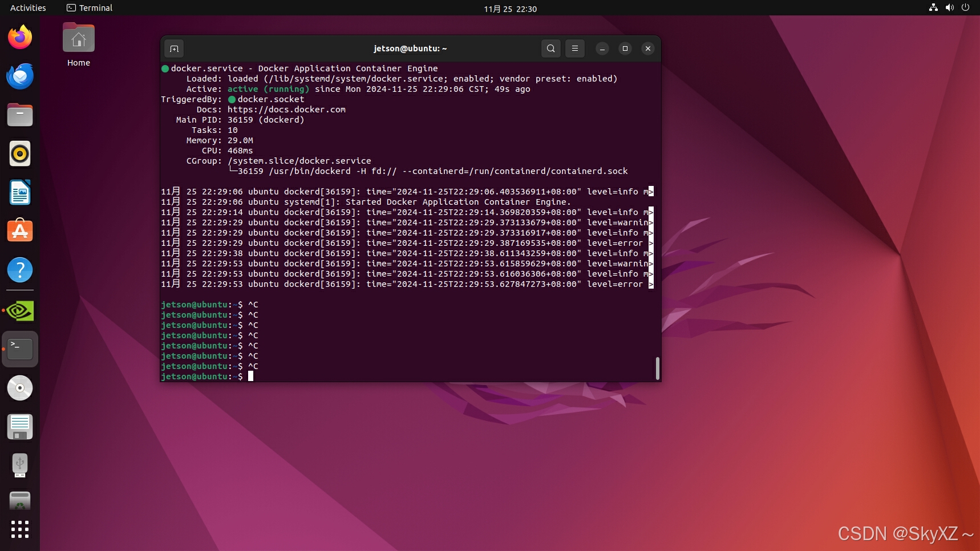Open the floppy-style drive icon in dock

coord(20,427)
